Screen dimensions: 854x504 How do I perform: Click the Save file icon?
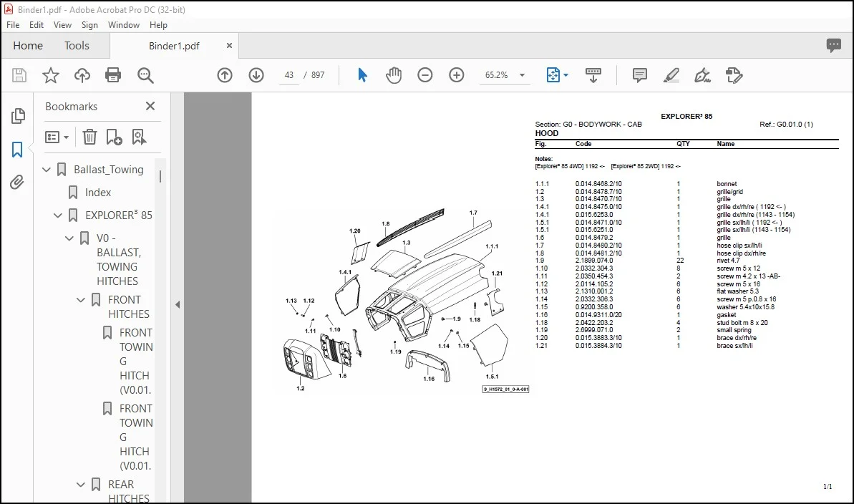19,75
